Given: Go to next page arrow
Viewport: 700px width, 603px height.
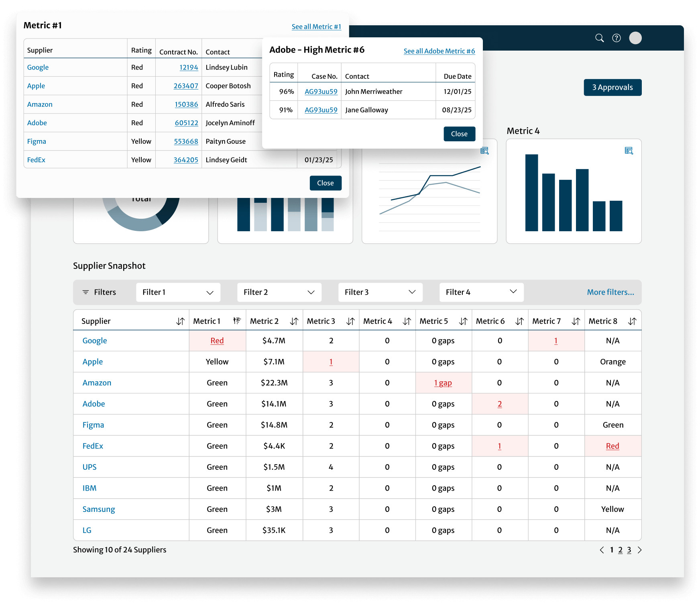Looking at the screenshot, I should (x=639, y=550).
